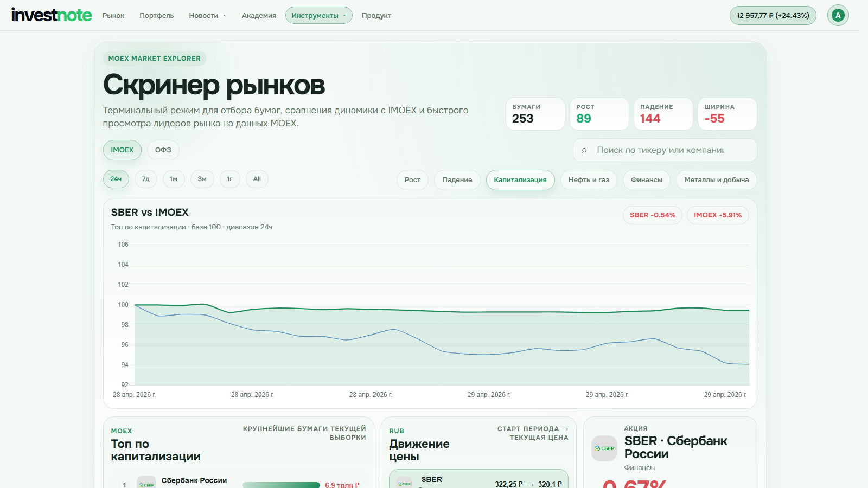Click the Движение цены heading

coord(419,450)
